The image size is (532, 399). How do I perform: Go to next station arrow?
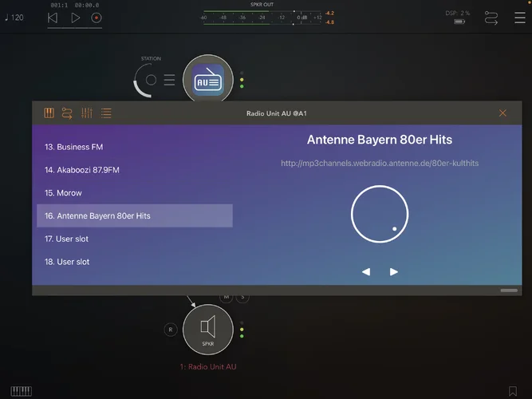tap(393, 272)
